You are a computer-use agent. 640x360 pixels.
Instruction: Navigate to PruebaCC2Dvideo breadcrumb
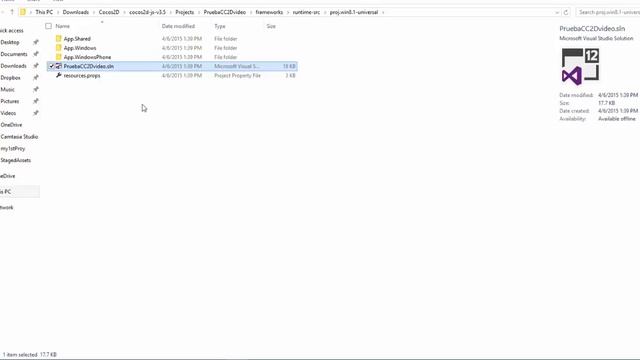(x=224, y=12)
